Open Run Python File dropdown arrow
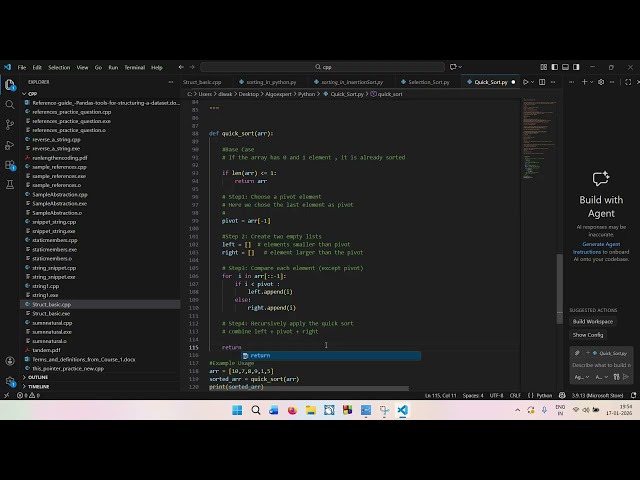The height and width of the screenshot is (480, 640). 532,82
